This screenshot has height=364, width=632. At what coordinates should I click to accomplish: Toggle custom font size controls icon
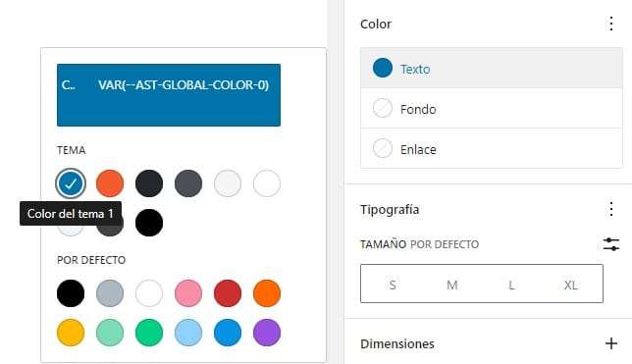[x=611, y=244]
